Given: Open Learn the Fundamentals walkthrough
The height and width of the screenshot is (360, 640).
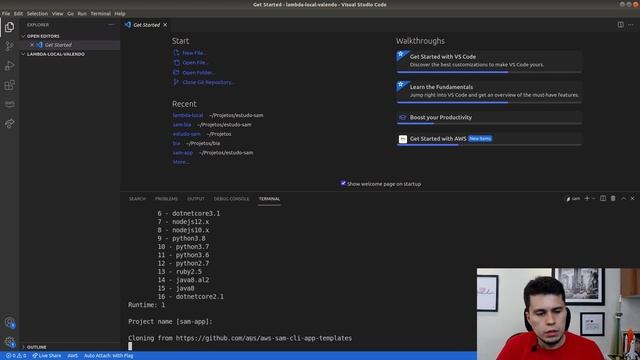Looking at the screenshot, I should point(489,91).
